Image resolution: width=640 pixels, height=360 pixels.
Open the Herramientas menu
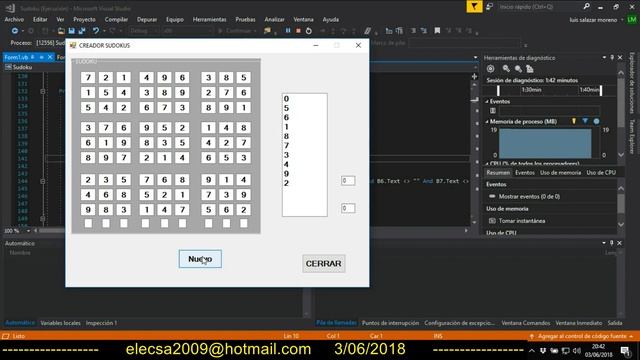point(209,19)
